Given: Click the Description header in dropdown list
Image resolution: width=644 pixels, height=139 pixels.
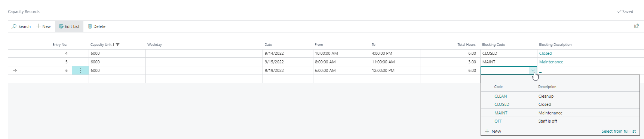Looking at the screenshot, I should click(547, 86).
